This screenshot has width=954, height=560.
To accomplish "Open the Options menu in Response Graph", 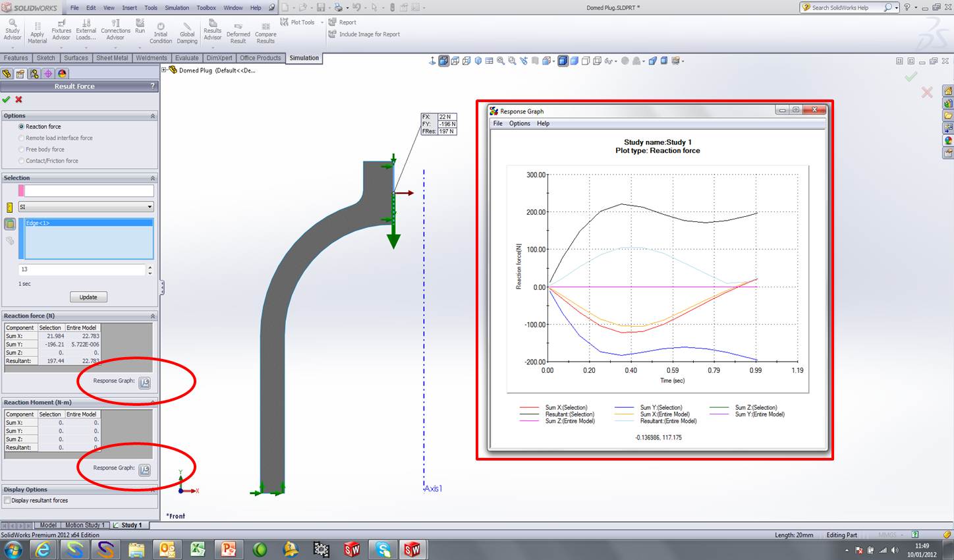I will (x=519, y=124).
